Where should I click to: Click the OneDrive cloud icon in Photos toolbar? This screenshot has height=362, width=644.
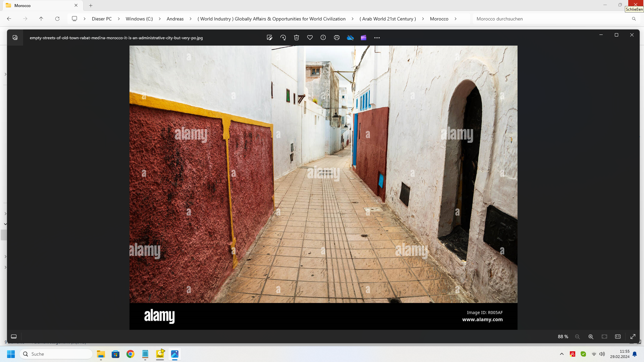click(350, 38)
